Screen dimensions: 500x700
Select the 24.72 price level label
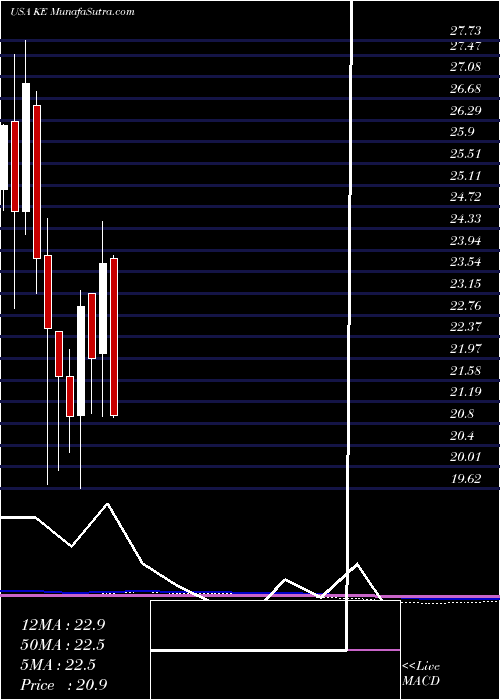click(x=466, y=197)
